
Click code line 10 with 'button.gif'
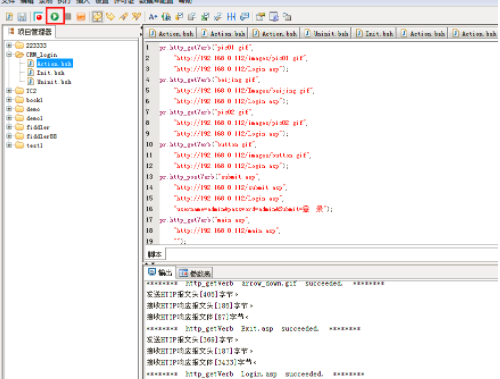[208, 144]
